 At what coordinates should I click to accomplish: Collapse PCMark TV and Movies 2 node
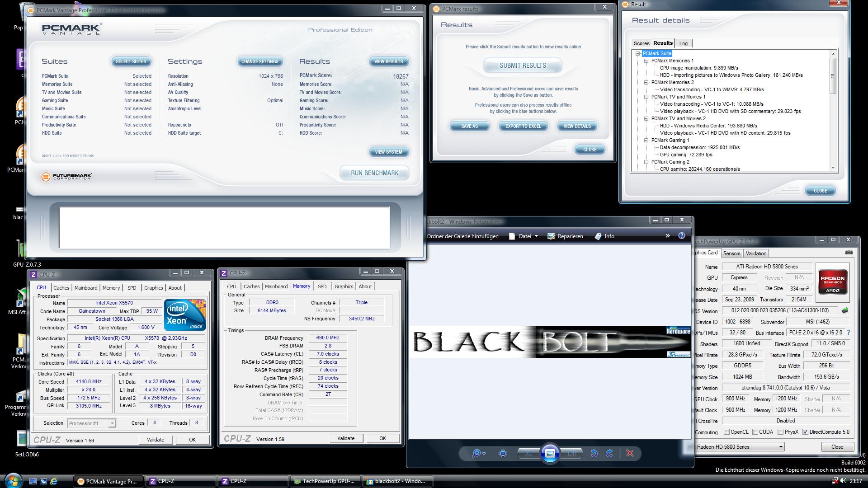pos(646,118)
